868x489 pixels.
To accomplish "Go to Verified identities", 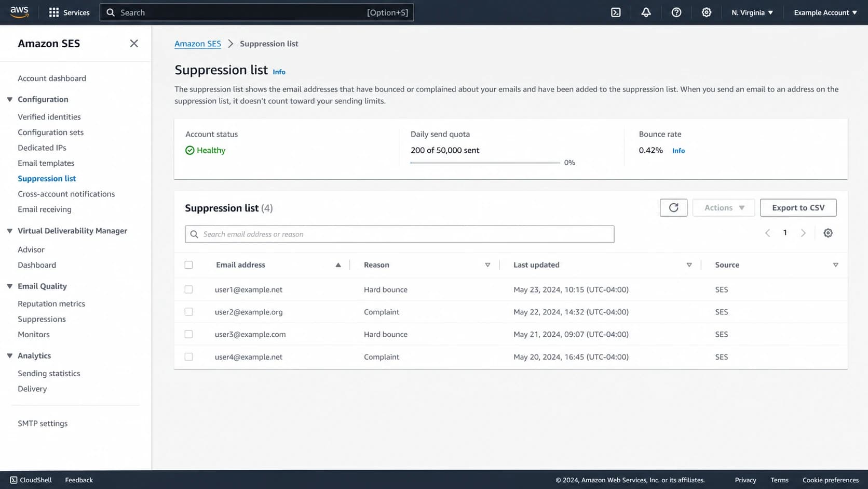I will (x=49, y=117).
